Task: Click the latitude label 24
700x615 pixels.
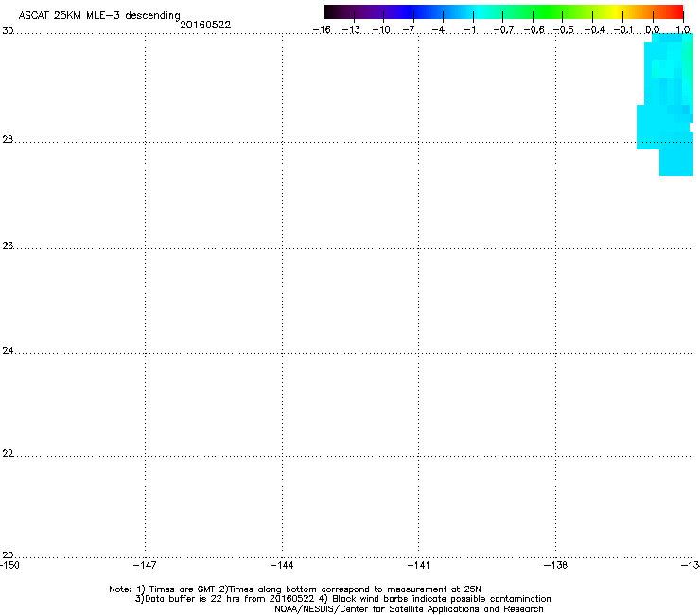Action: tap(8, 351)
